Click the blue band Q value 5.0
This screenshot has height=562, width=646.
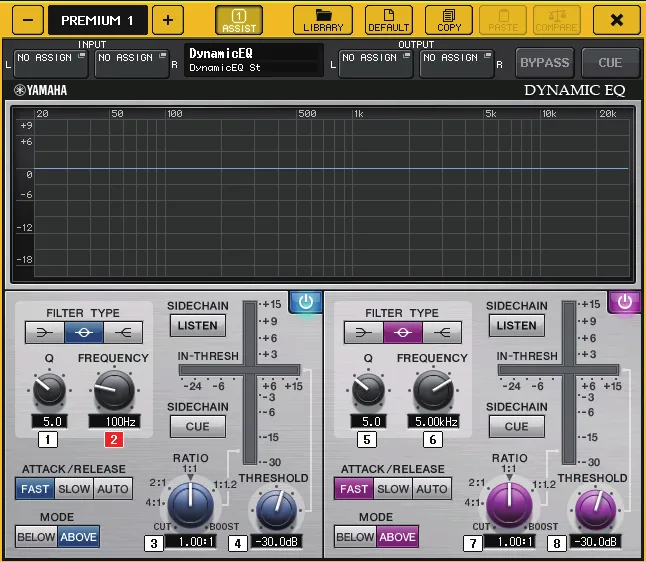[x=49, y=422]
